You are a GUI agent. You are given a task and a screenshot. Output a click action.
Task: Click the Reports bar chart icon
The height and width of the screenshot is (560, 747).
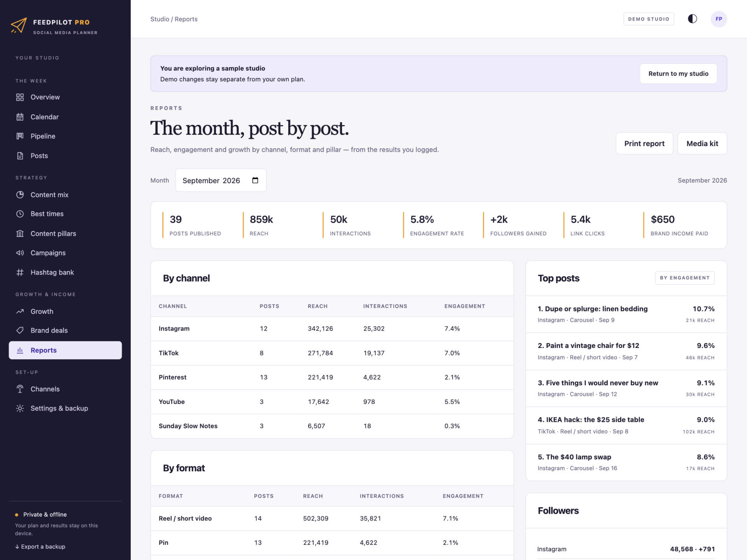[20, 350]
